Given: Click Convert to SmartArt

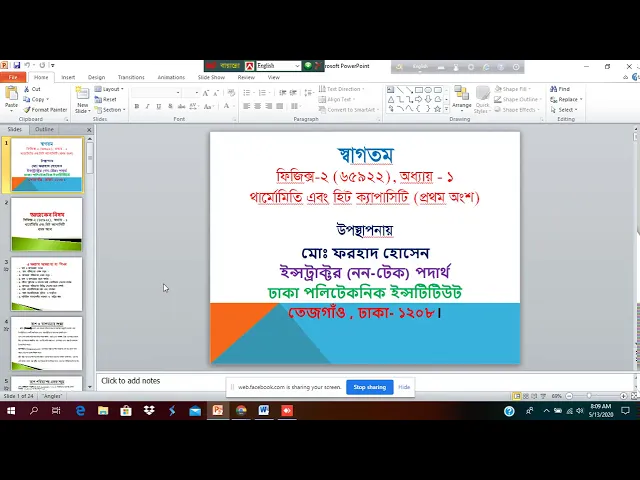Looking at the screenshot, I should click(349, 110).
